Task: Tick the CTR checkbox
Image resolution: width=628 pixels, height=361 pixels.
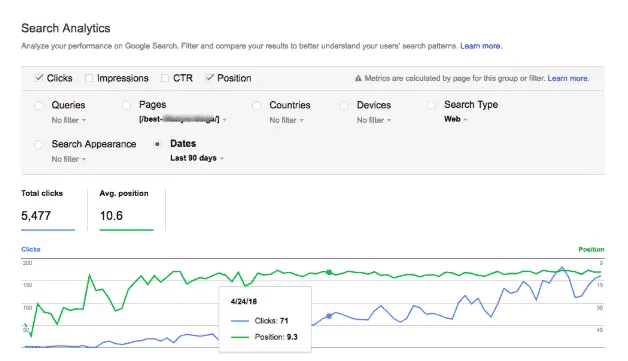Action: pos(165,78)
